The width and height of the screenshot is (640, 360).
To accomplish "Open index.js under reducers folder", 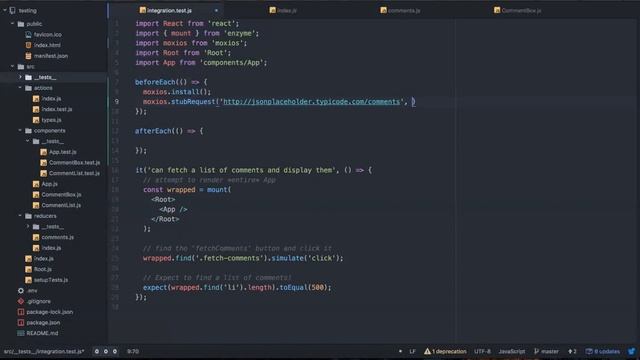I will [x=51, y=248].
